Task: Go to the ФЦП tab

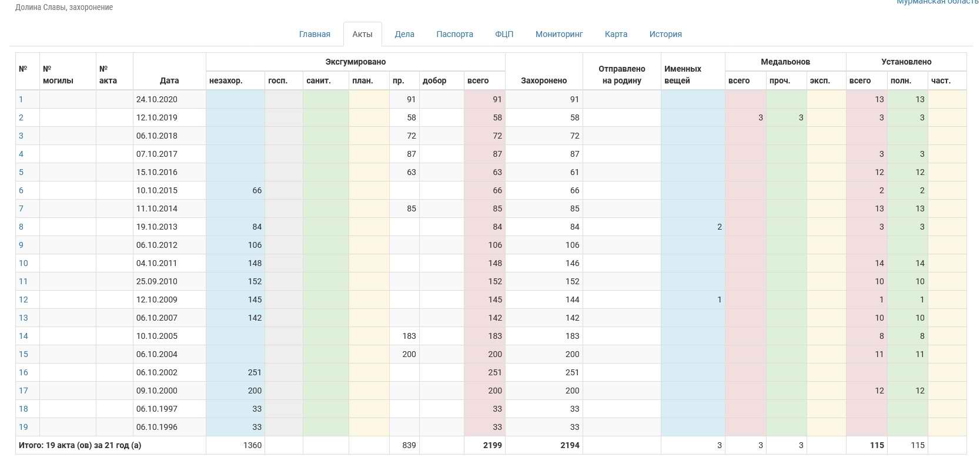Action: (504, 34)
